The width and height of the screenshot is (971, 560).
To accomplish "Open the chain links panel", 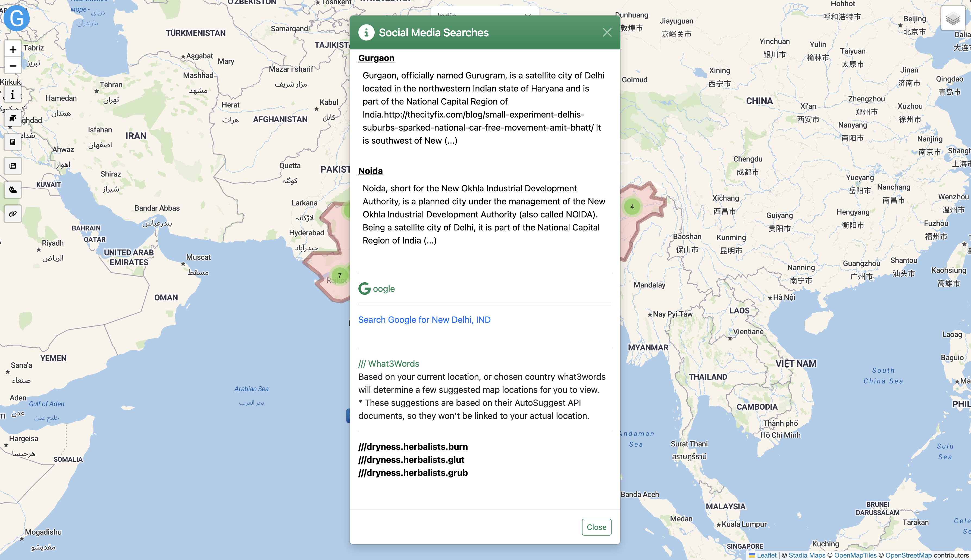I will pyautogui.click(x=13, y=213).
